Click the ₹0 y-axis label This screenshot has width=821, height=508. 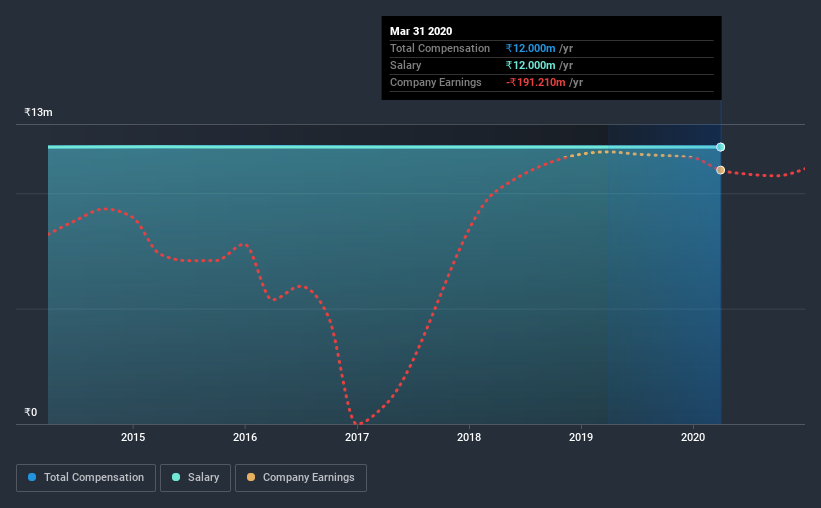click(31, 412)
